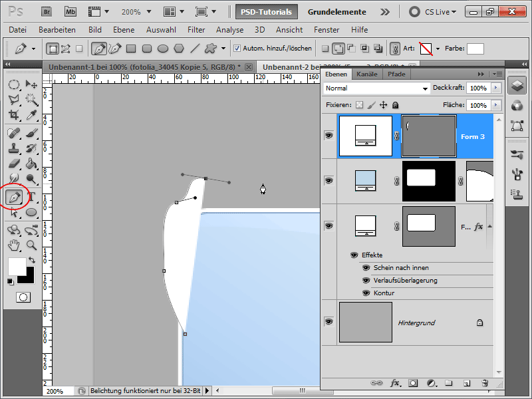Open custom shape options dropdown arrow

[223, 49]
